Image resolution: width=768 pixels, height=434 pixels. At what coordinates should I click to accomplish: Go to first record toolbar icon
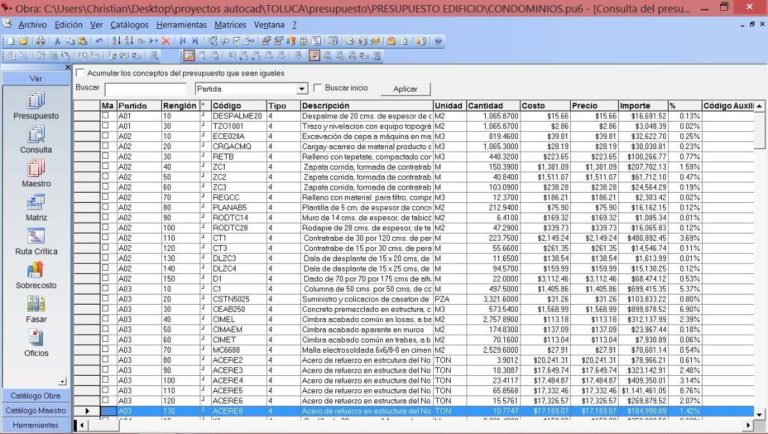pos(183,41)
